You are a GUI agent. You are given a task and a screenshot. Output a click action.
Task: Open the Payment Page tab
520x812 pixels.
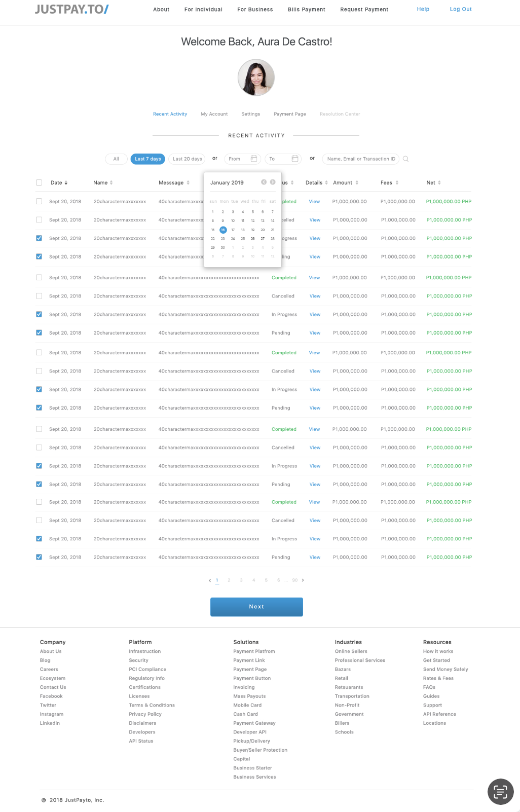pos(290,114)
